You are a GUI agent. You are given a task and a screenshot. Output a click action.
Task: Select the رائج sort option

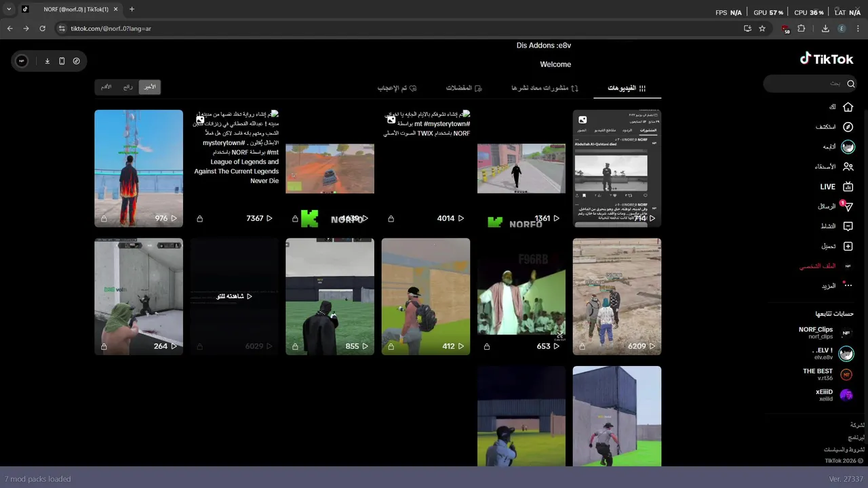coord(128,87)
